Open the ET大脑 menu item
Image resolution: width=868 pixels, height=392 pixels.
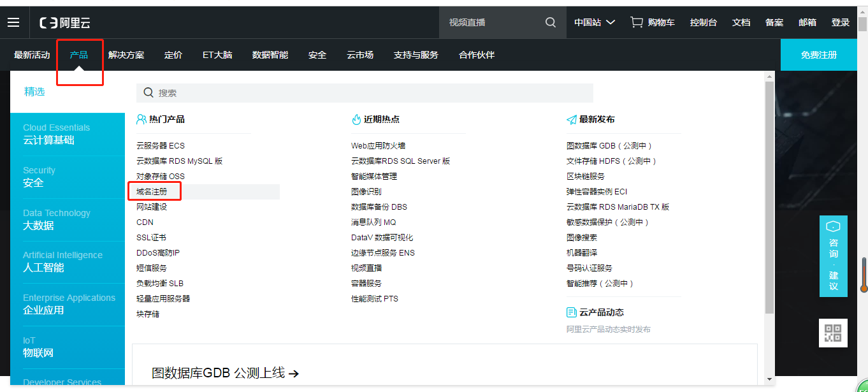coord(217,55)
